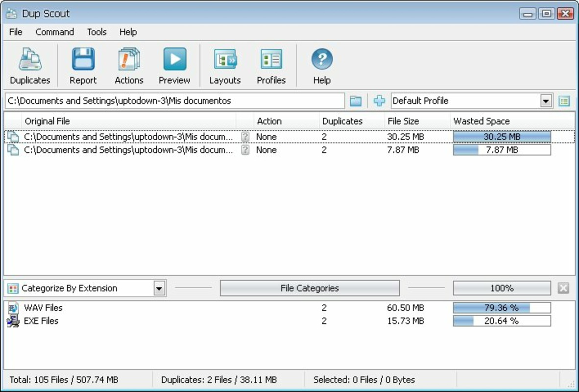Click the directory path input field
The height and width of the screenshot is (392, 579).
(x=175, y=101)
